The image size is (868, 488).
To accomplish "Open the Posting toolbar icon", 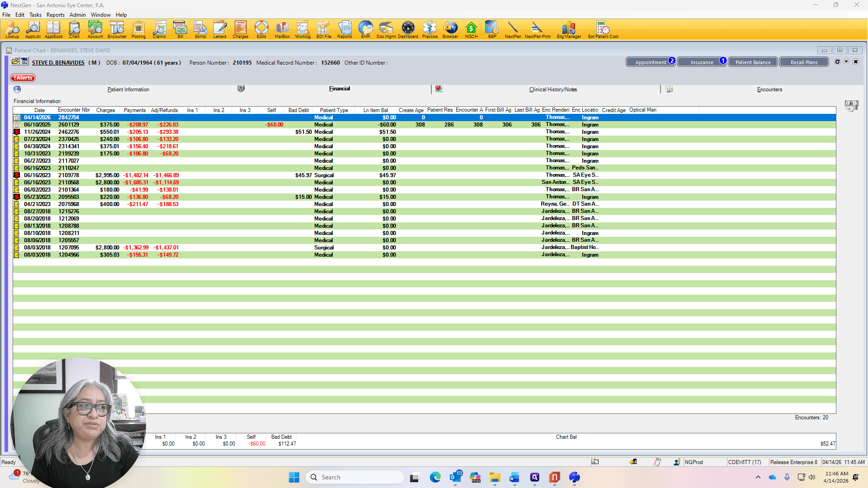I will (138, 29).
